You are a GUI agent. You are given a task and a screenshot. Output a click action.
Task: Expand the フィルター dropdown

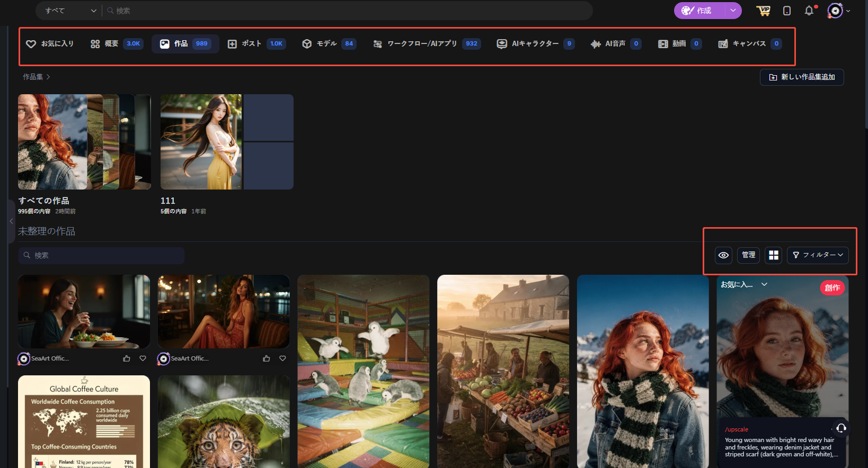(818, 255)
